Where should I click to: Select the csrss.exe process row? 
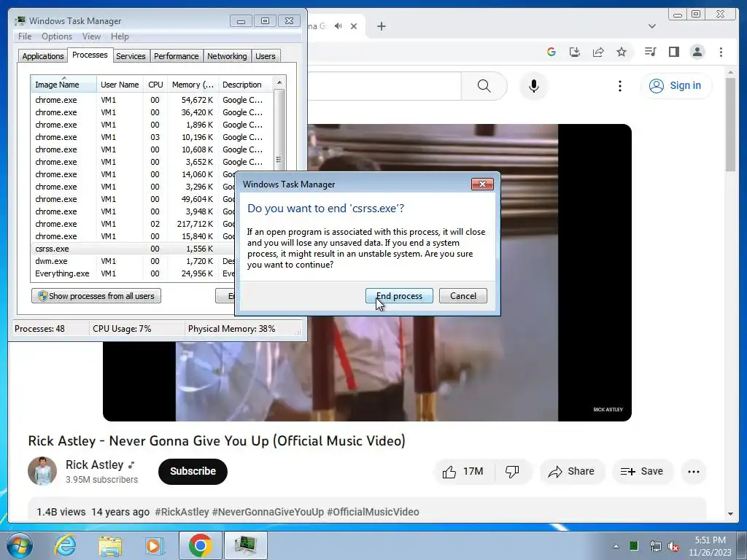[133, 249]
